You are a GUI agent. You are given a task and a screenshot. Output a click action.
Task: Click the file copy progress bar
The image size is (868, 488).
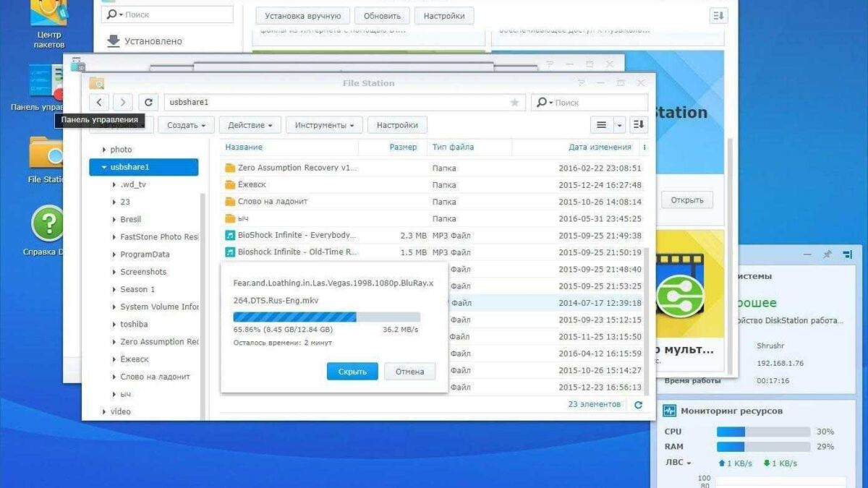click(x=326, y=317)
